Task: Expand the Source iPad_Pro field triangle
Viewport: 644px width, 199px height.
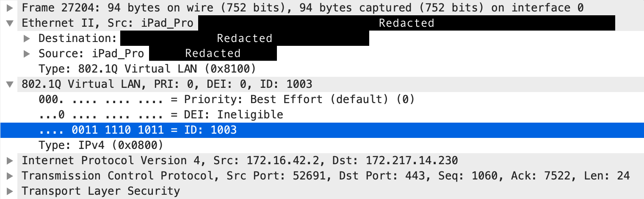Action: (x=27, y=53)
